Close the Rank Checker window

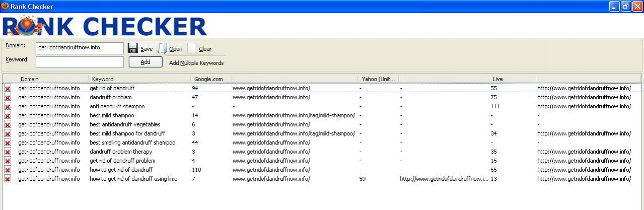(x=637, y=6)
